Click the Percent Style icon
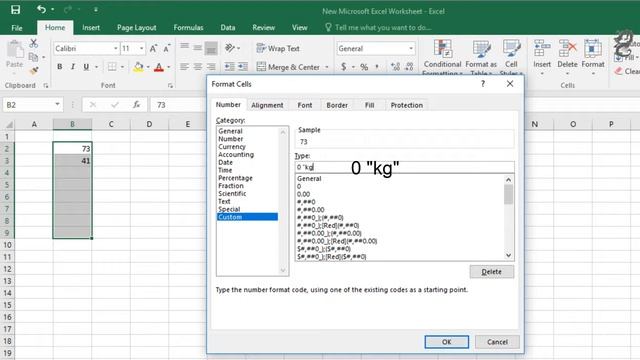The height and width of the screenshot is (360, 640). 364,67
